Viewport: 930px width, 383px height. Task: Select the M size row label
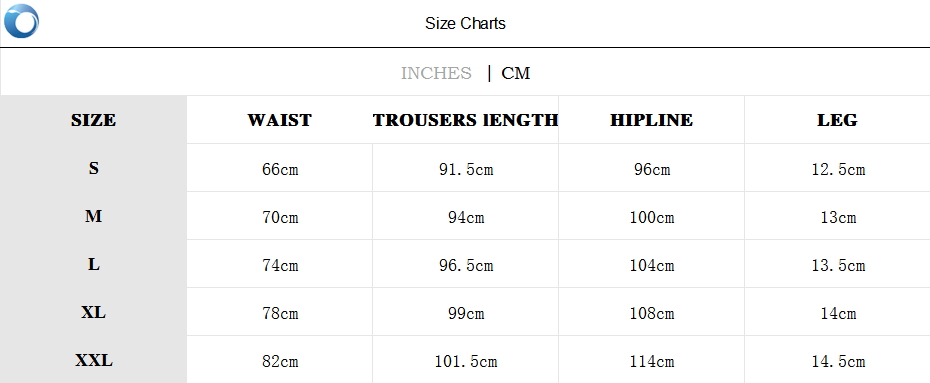coord(94,216)
